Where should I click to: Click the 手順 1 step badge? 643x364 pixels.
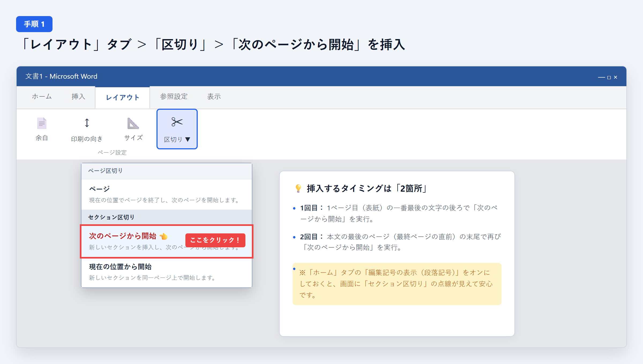point(34,24)
